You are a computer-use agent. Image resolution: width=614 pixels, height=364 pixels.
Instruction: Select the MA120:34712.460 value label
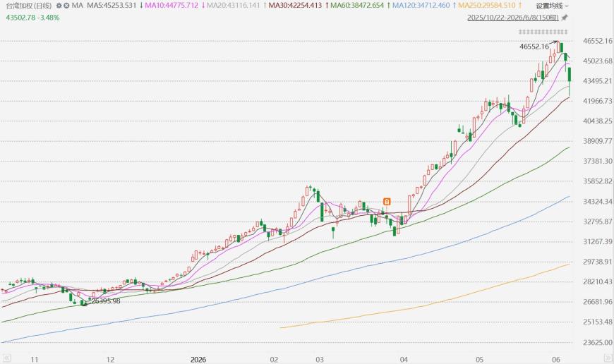click(421, 6)
